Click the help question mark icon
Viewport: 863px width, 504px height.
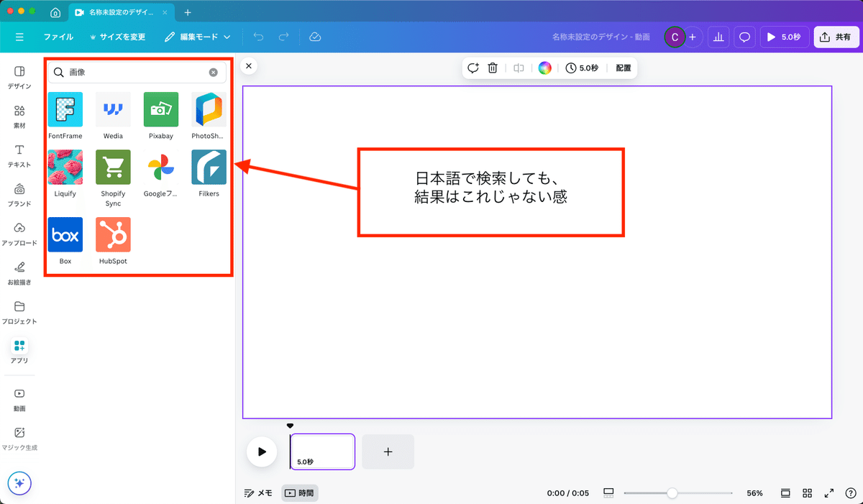850,493
